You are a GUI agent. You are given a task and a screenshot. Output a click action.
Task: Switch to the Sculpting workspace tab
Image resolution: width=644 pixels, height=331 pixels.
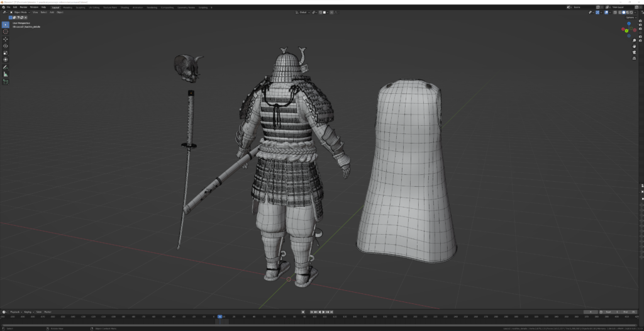pos(80,8)
